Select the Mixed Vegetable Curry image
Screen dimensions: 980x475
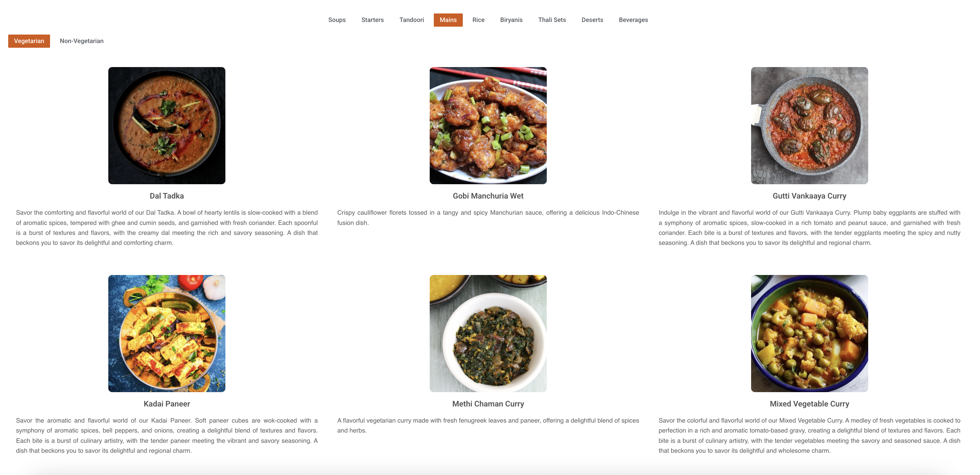(x=809, y=334)
